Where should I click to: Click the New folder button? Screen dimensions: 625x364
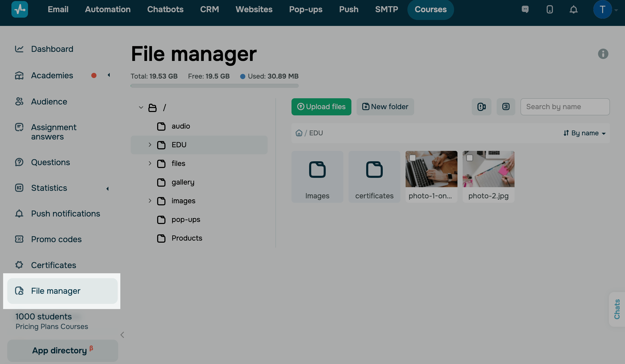tap(385, 107)
